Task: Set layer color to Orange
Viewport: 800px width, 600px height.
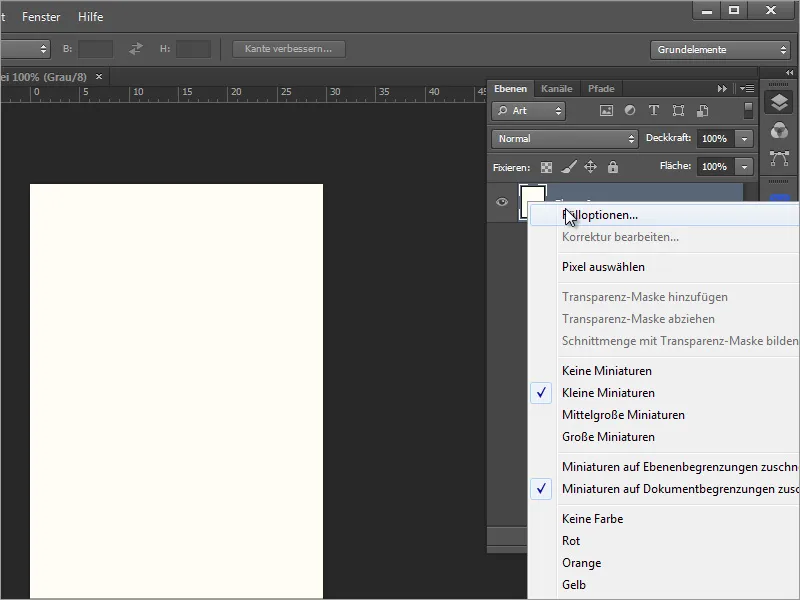Action: coord(664,563)
